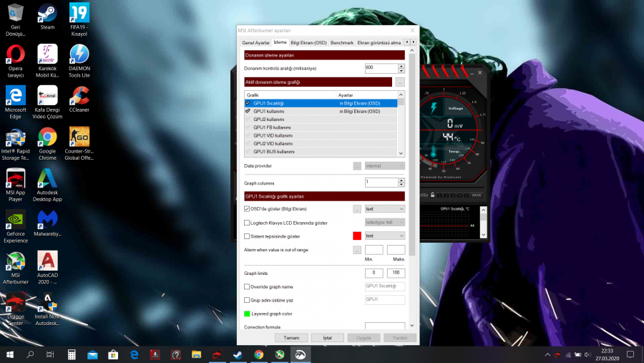Open Intel Rapid Storage Technology icon
Viewport: 644px width, 363px height.
point(15,143)
